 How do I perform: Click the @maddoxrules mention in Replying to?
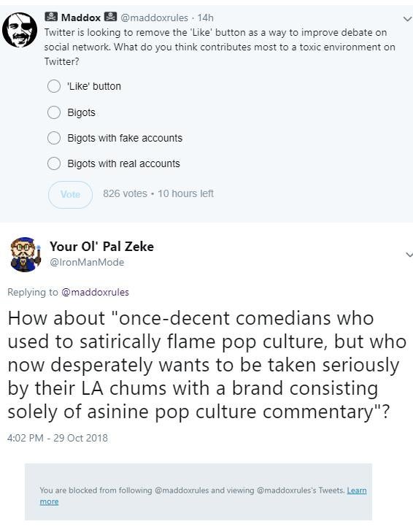point(95,292)
